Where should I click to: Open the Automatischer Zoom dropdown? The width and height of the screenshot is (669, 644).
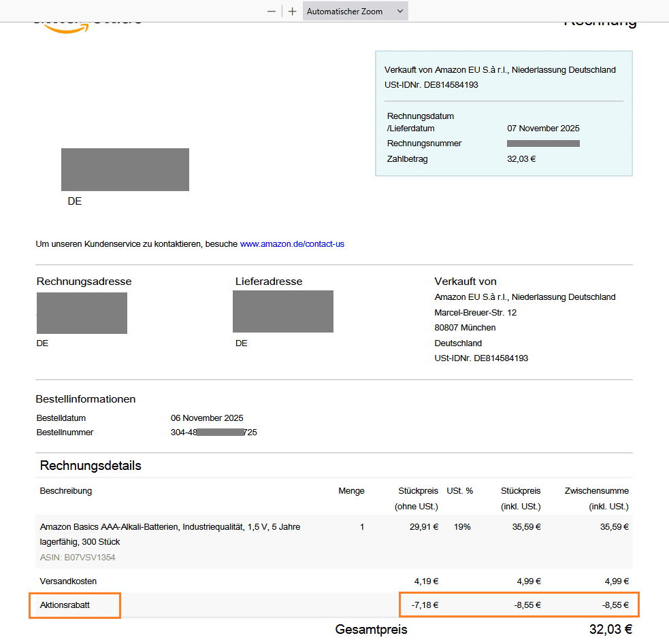355,11
